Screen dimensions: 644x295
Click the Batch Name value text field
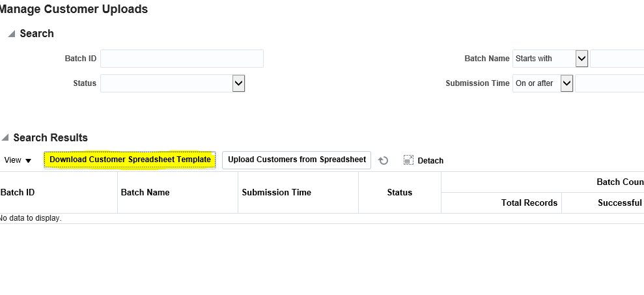617,59
